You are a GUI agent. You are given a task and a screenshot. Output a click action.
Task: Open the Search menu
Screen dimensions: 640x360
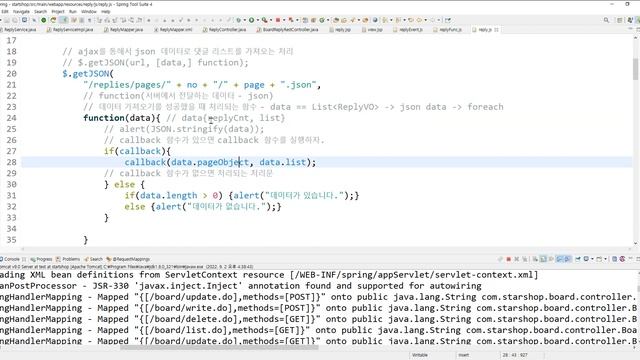click(40, 11)
